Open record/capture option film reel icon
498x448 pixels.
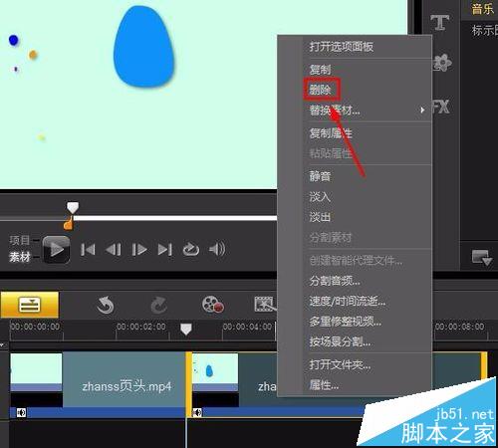point(212,305)
